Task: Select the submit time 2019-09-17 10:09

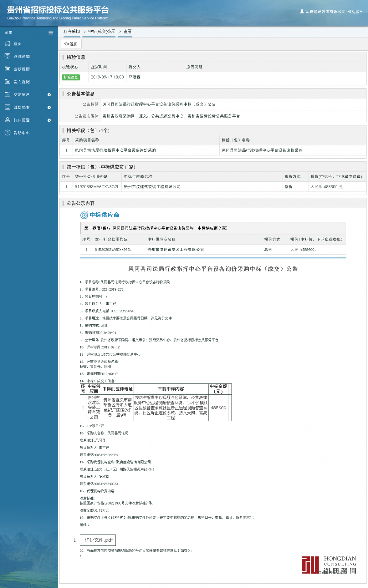Action: coord(107,77)
